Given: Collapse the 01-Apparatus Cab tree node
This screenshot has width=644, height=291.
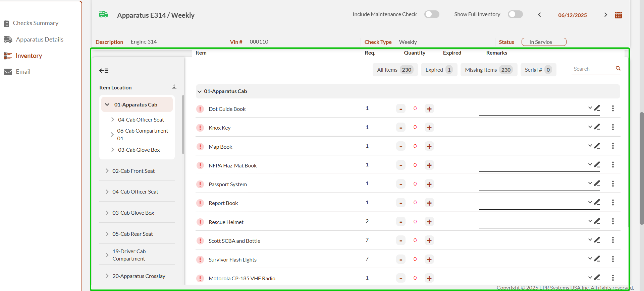Looking at the screenshot, I should click(107, 104).
